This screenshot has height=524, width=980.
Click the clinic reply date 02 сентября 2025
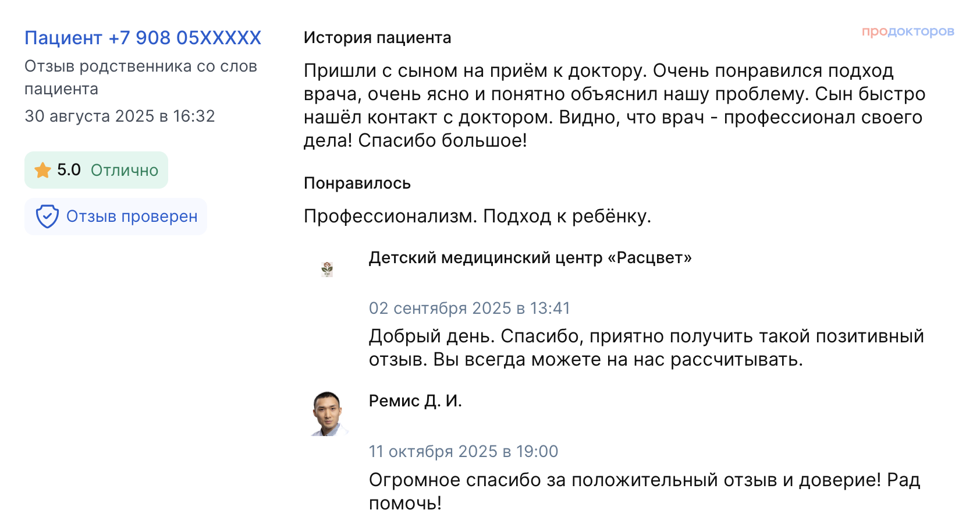pyautogui.click(x=469, y=308)
